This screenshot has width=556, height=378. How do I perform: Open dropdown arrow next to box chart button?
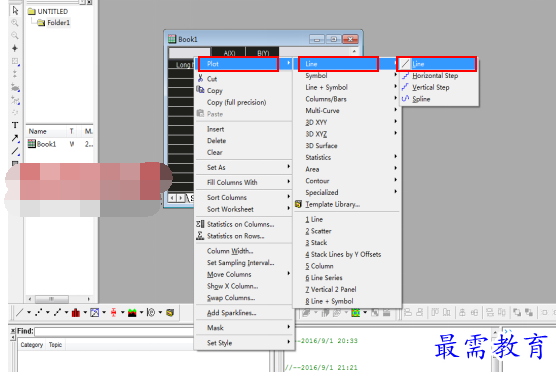123,312
